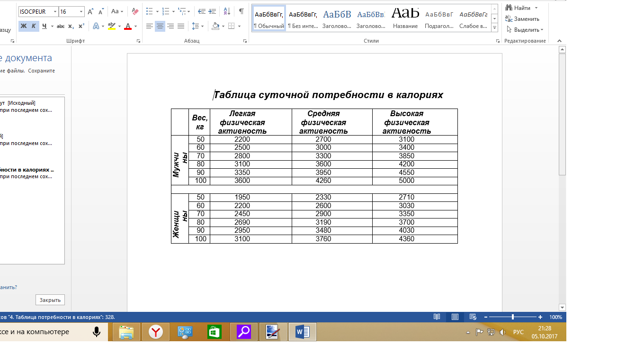Click the Закрыть button in recovery pane
Screen dimensions: 644x364
pyautogui.click(x=50, y=300)
